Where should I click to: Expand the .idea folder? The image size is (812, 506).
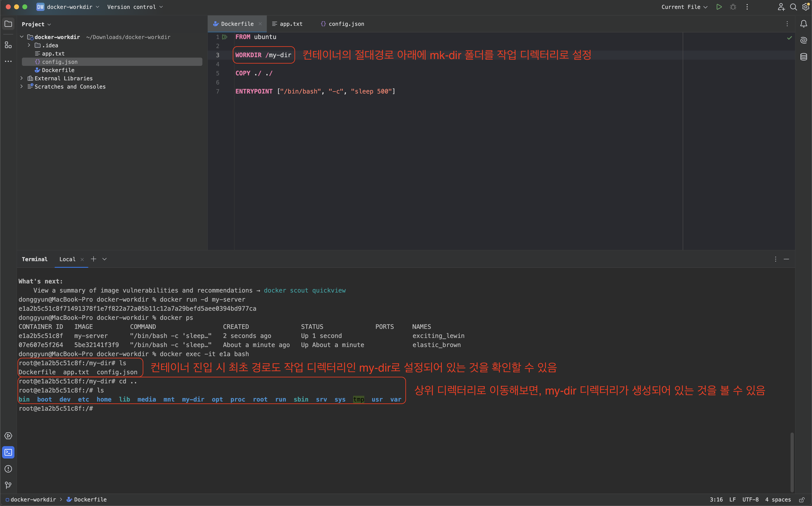(x=29, y=45)
